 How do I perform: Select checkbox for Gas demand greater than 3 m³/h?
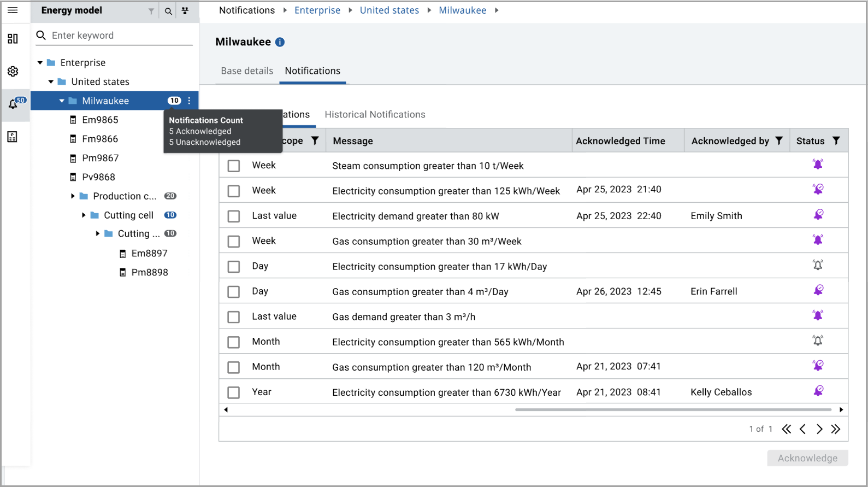(x=234, y=317)
